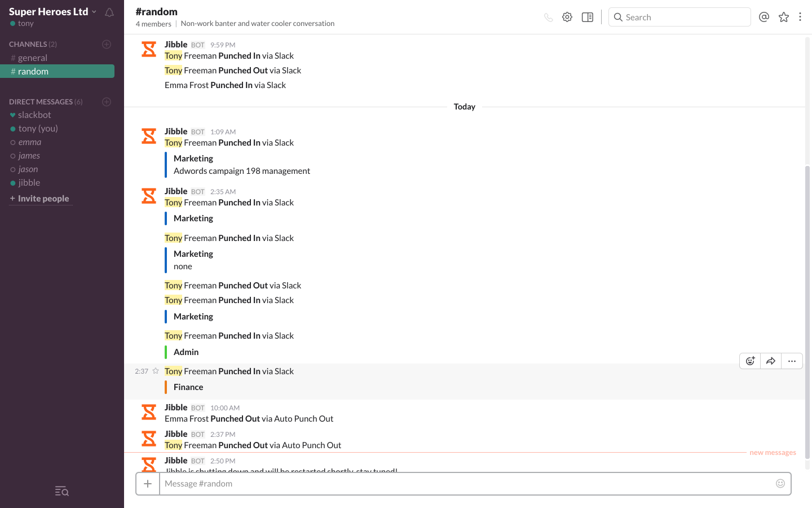Star the 2:37 Finance message

(156, 371)
